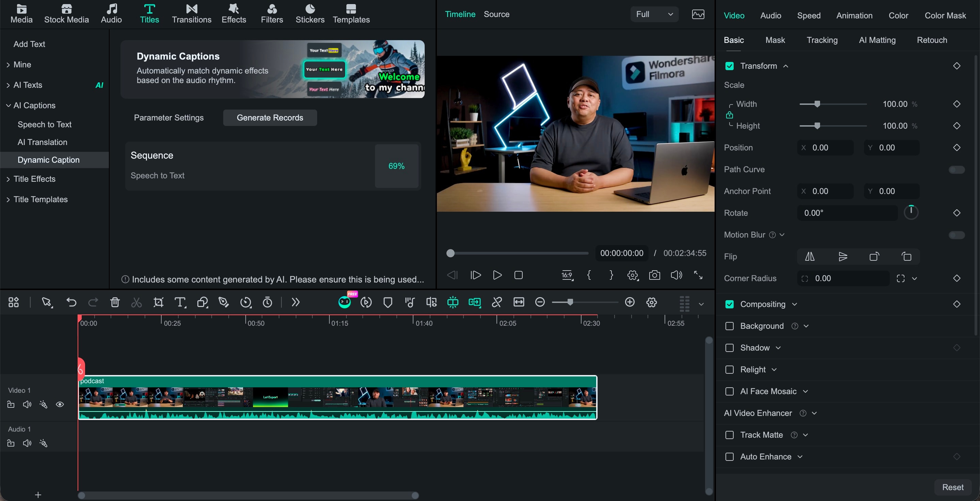Viewport: 980px width, 501px height.
Task: Enable the Shadow checkbox
Action: click(x=729, y=348)
